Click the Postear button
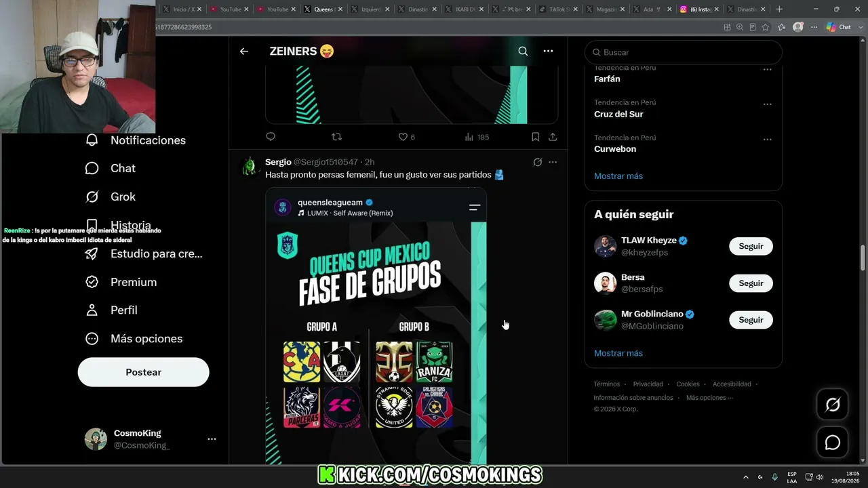Image resolution: width=868 pixels, height=488 pixels. 144,372
